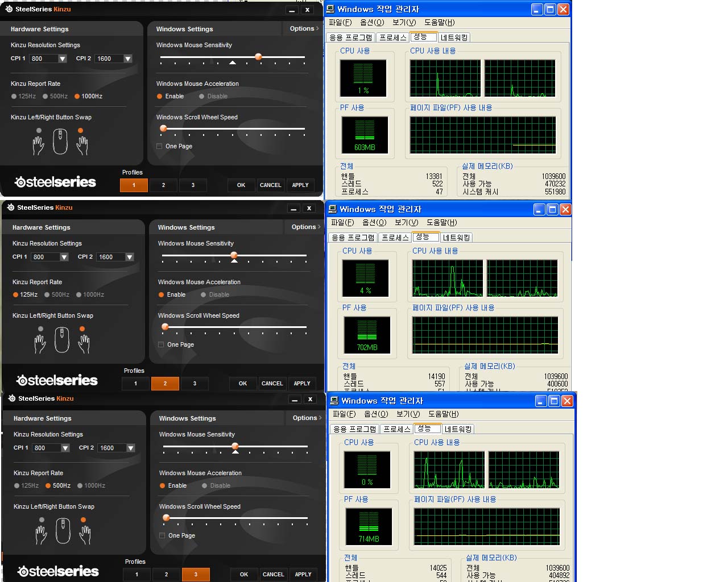This screenshot has height=582, width=728.
Task: Click the left-hand icon in the Kinzu window with profile 1 active
Action: coord(38,145)
